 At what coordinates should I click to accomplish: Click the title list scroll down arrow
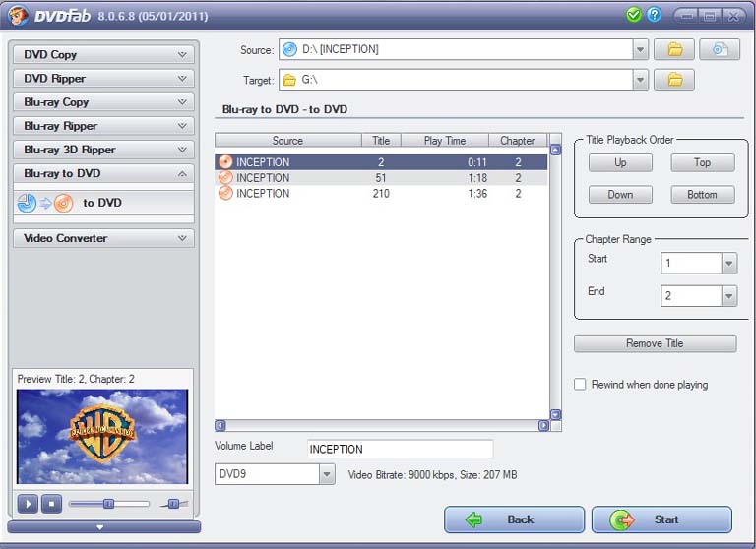pyautogui.click(x=555, y=414)
